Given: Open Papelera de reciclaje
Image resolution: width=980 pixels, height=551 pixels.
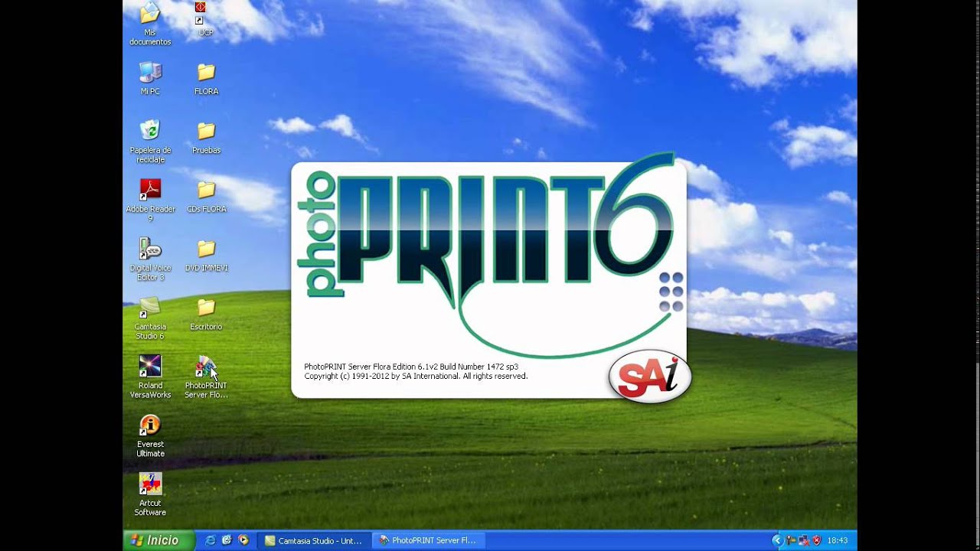Looking at the screenshot, I should [x=150, y=142].
